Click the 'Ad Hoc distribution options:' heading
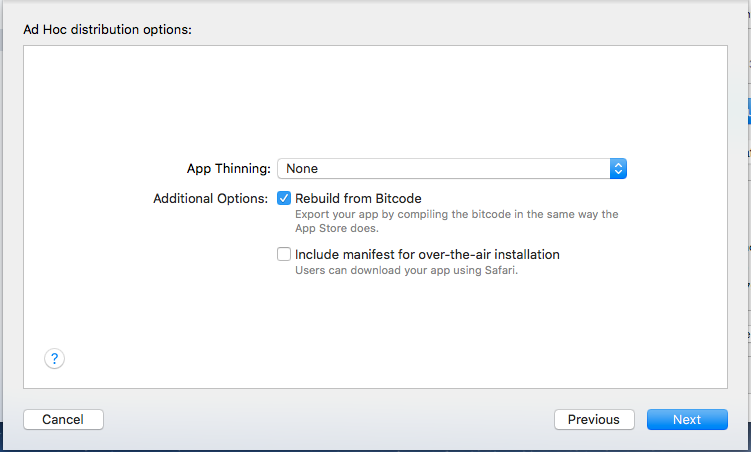The height and width of the screenshot is (452, 751). 107,30
